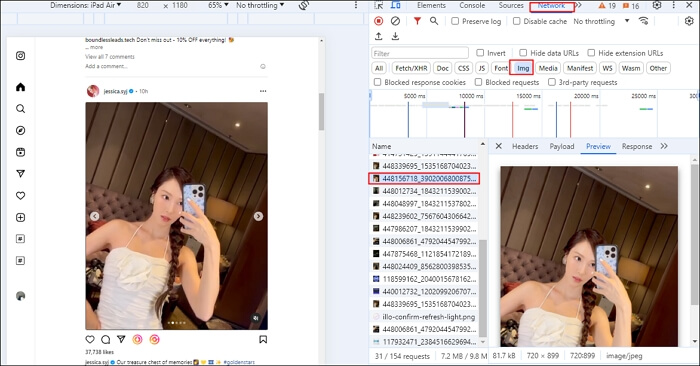Expand more detail tabs chevron after Response

click(664, 146)
